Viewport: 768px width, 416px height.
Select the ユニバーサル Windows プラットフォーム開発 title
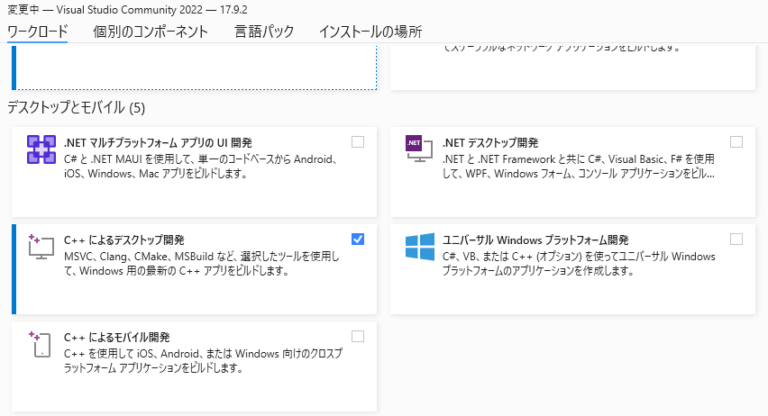tap(535, 240)
